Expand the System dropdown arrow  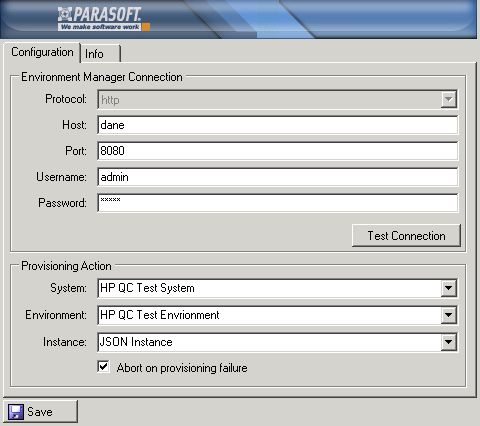tap(449, 288)
